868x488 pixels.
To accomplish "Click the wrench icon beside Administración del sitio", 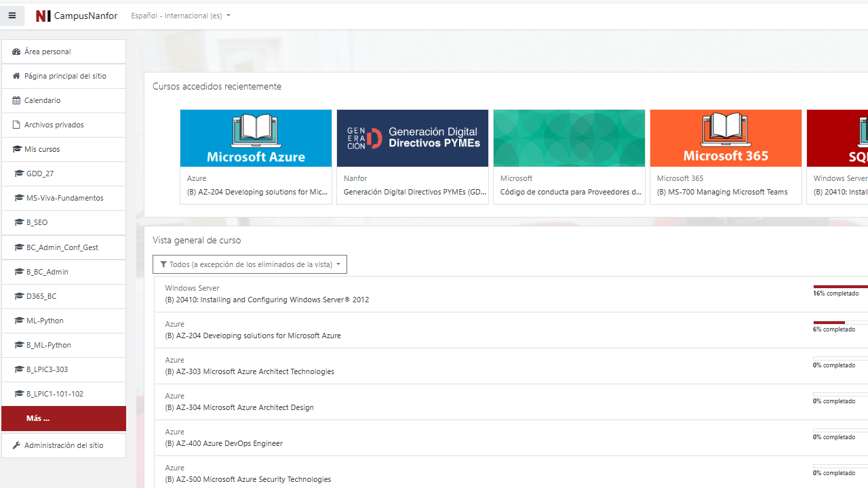I will click(x=16, y=445).
